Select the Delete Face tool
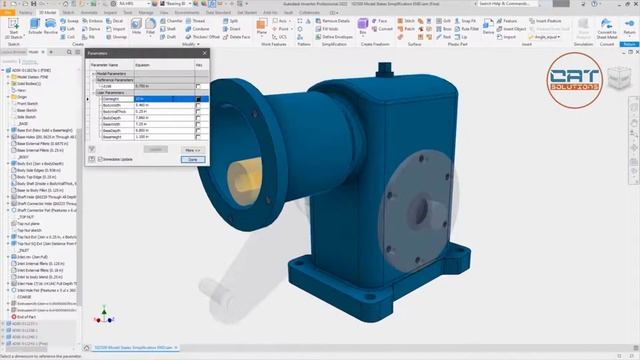 tap(236, 37)
